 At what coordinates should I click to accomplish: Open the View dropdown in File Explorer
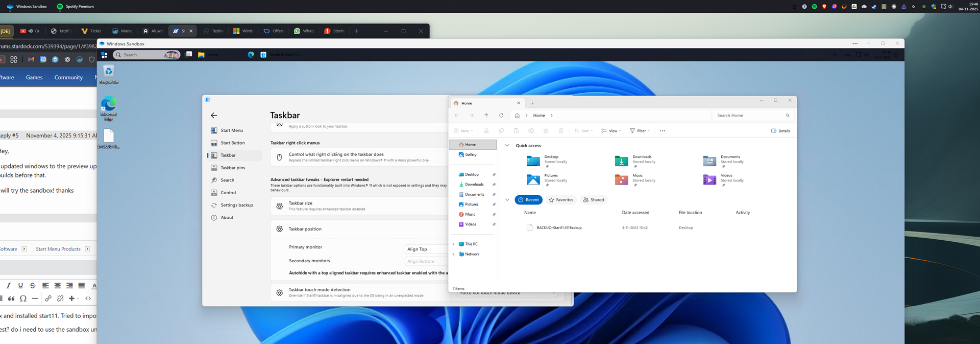click(611, 131)
